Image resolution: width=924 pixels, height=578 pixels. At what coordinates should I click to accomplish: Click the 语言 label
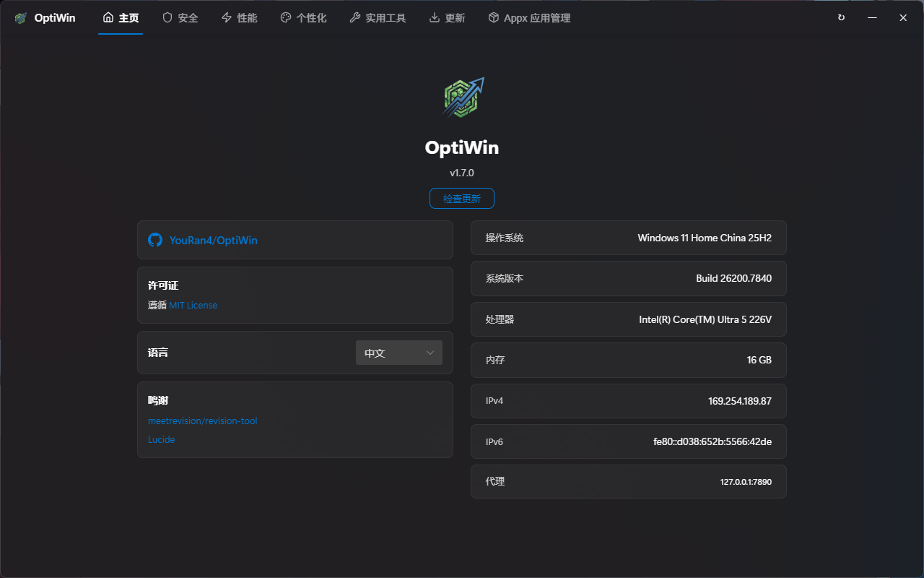click(158, 353)
